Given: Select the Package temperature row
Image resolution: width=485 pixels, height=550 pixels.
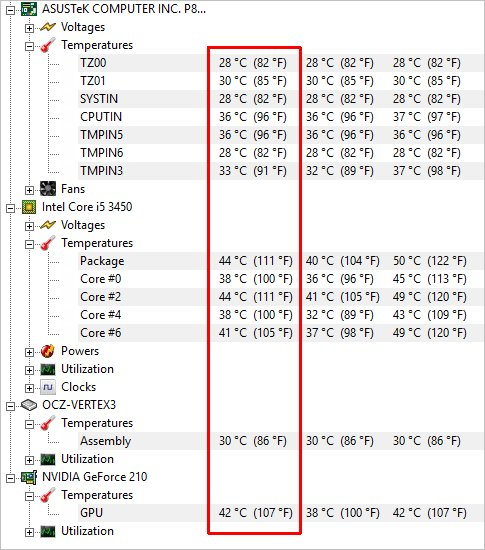Looking at the screenshot, I should (x=281, y=261).
